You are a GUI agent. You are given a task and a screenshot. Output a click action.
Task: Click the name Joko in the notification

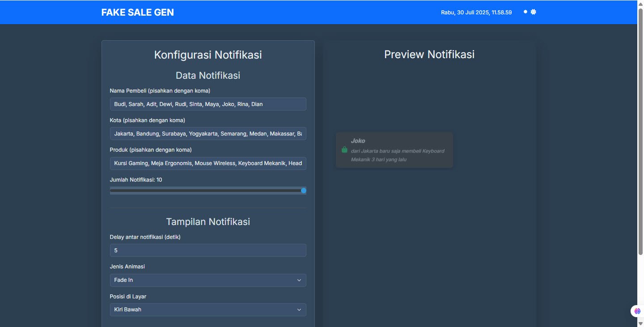pos(358,141)
